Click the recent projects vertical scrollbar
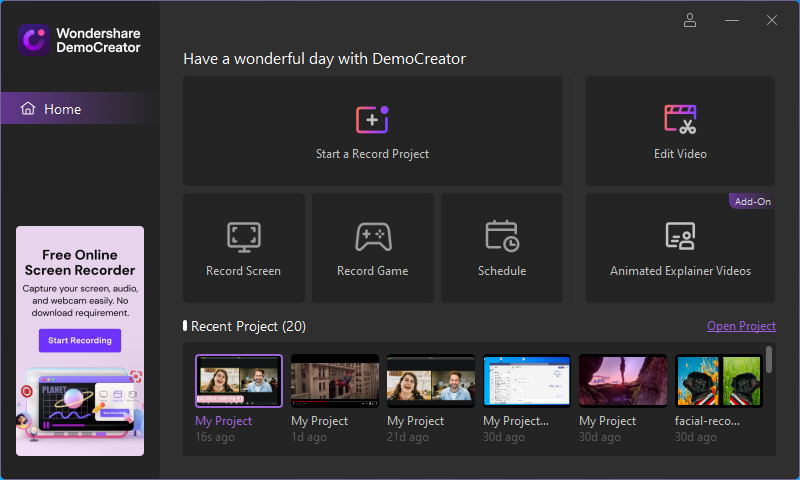The image size is (800, 480). coord(769,360)
